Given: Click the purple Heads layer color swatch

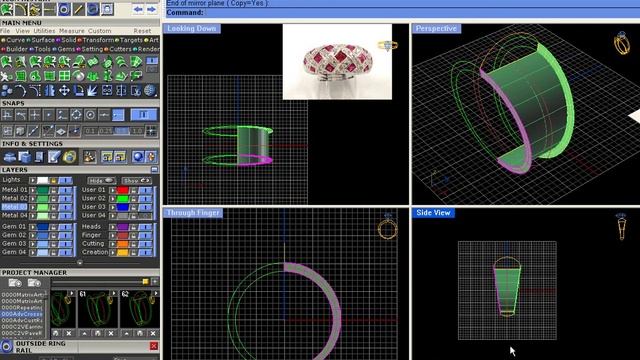Looking at the screenshot, I should pyautogui.click(x=122, y=227).
